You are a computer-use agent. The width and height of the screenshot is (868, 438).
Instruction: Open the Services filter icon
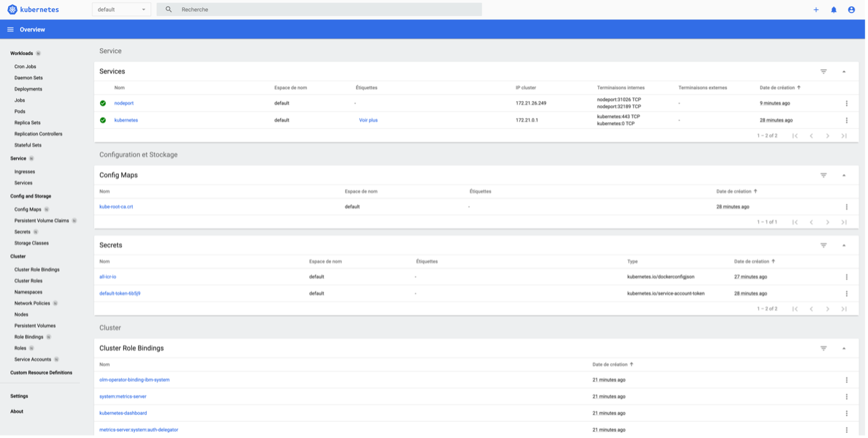click(x=823, y=72)
